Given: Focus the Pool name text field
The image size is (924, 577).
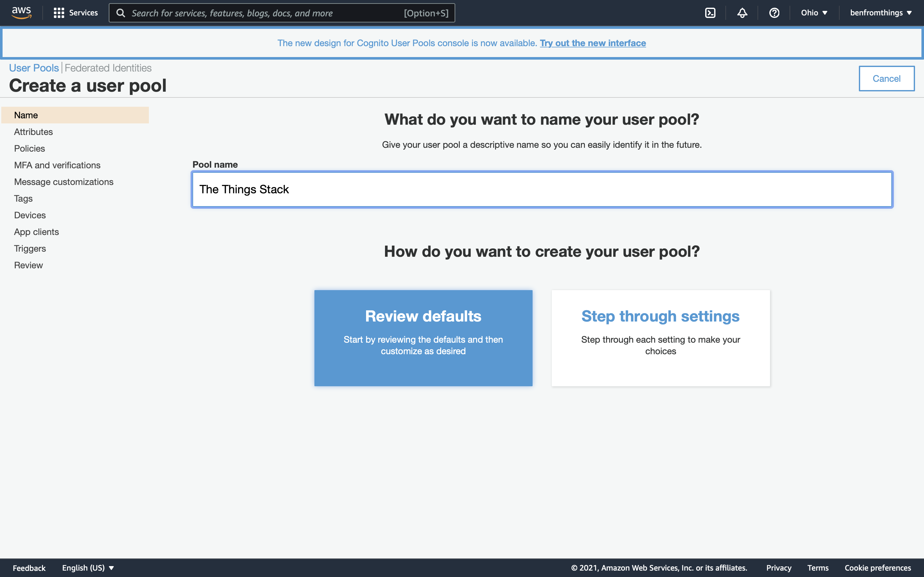Looking at the screenshot, I should (x=542, y=189).
